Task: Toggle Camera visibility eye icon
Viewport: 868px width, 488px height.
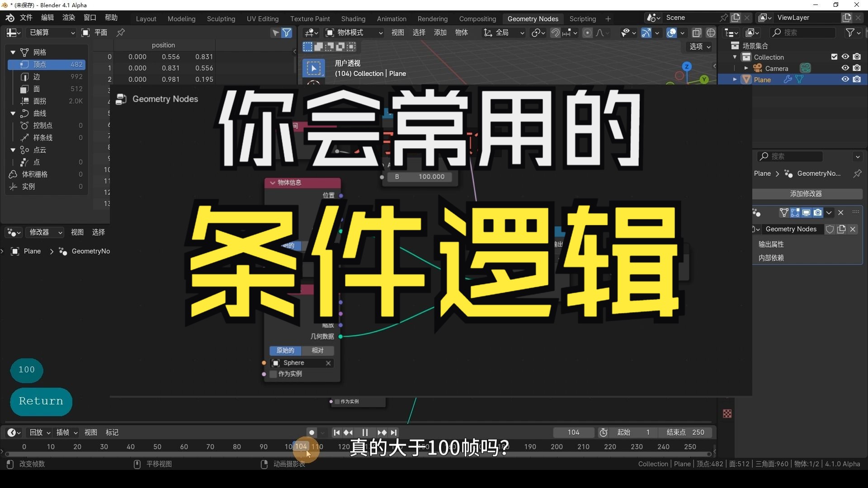Action: (845, 68)
